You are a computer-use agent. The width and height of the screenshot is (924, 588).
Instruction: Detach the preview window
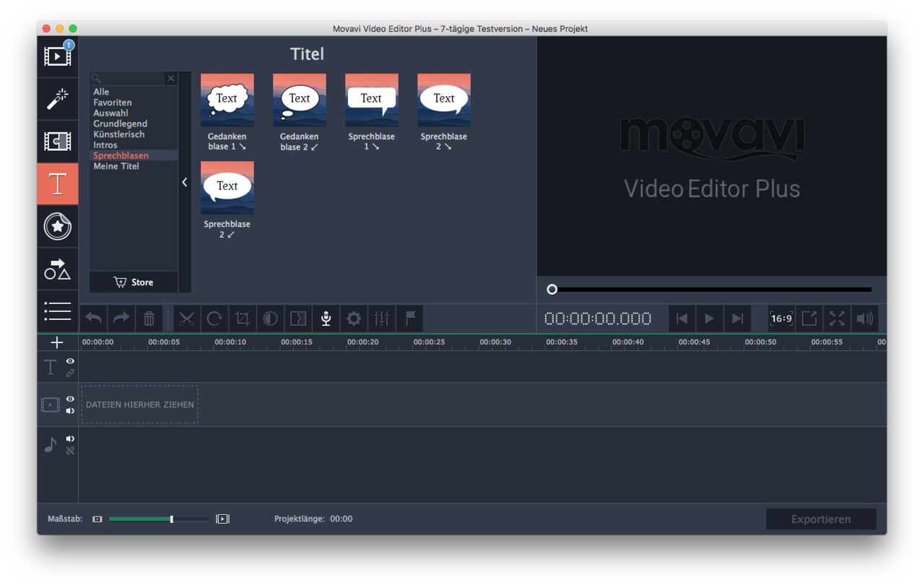pyautogui.click(x=809, y=319)
